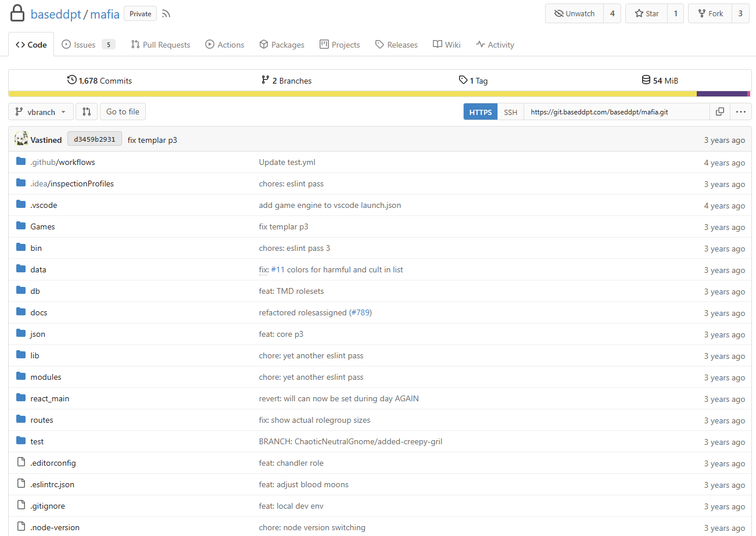This screenshot has width=756, height=536.
Task: Open the Activity tab
Action: pos(495,45)
